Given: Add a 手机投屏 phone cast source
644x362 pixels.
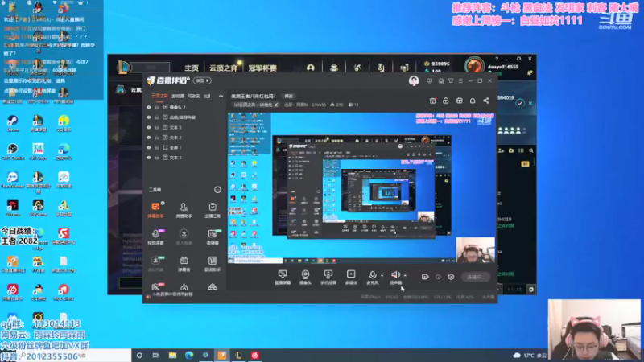Looking at the screenshot, I should click(x=328, y=277).
